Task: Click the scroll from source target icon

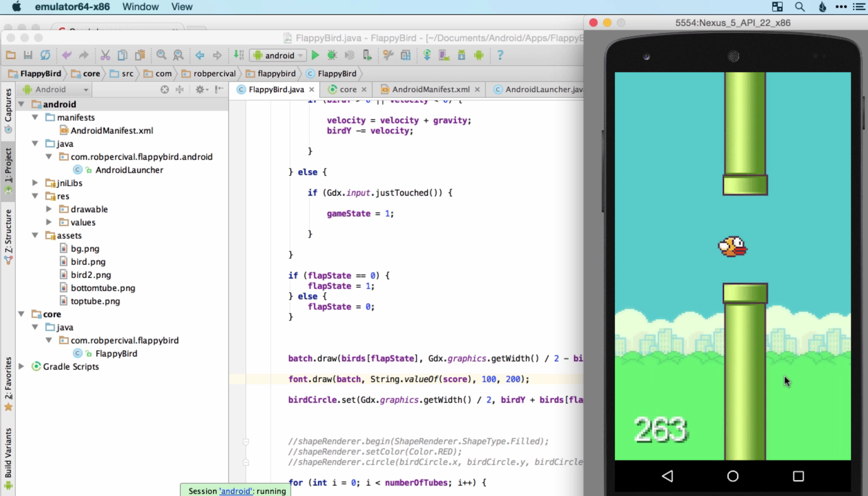Action: (164, 89)
